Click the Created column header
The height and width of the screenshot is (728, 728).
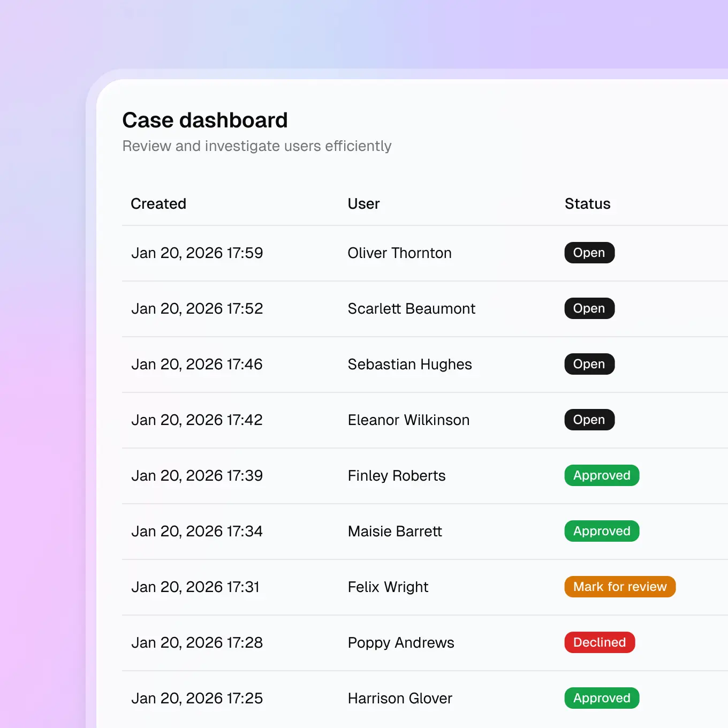click(158, 204)
